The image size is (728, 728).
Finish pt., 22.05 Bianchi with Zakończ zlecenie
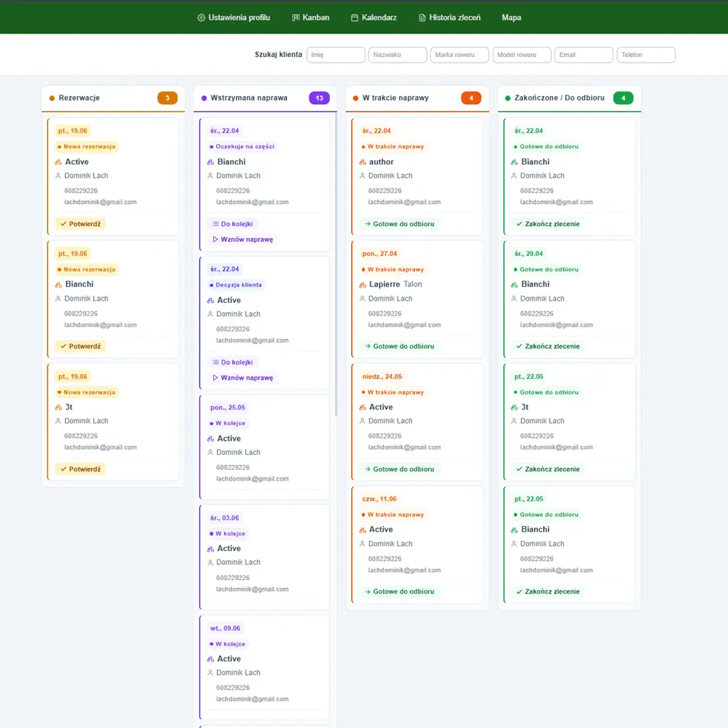548,591
